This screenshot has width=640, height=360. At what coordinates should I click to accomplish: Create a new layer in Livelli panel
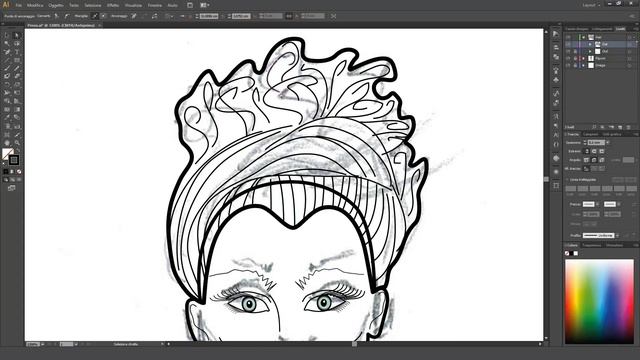tap(620, 127)
